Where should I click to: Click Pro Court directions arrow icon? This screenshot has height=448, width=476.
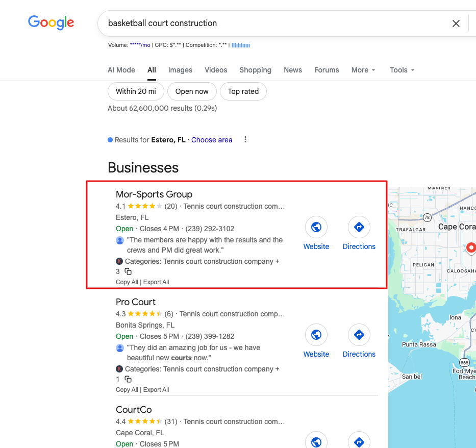pyautogui.click(x=359, y=335)
